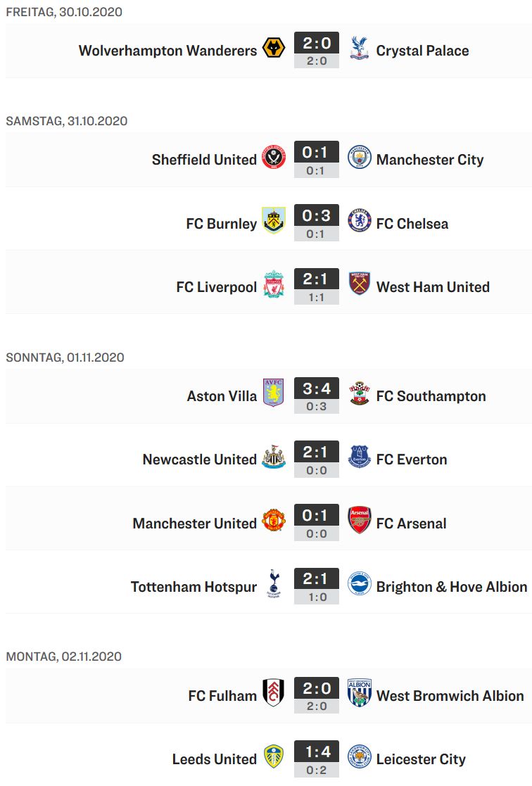
Task: Click the Tottenham Hotspur cockerel crest
Action: coord(274,585)
